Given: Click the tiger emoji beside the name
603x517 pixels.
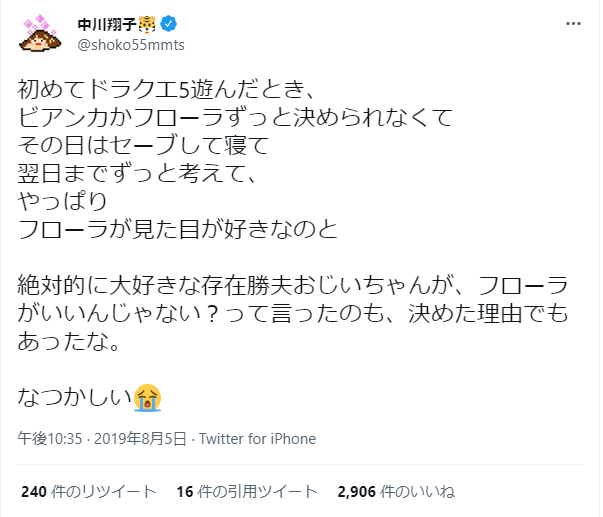Looking at the screenshot, I should 147,25.
